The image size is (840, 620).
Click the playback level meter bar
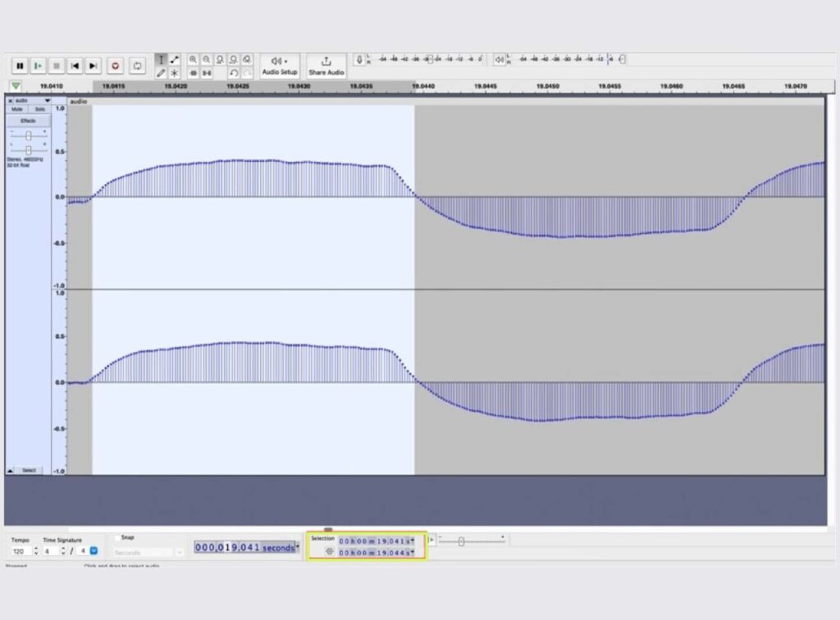pyautogui.click(x=569, y=59)
